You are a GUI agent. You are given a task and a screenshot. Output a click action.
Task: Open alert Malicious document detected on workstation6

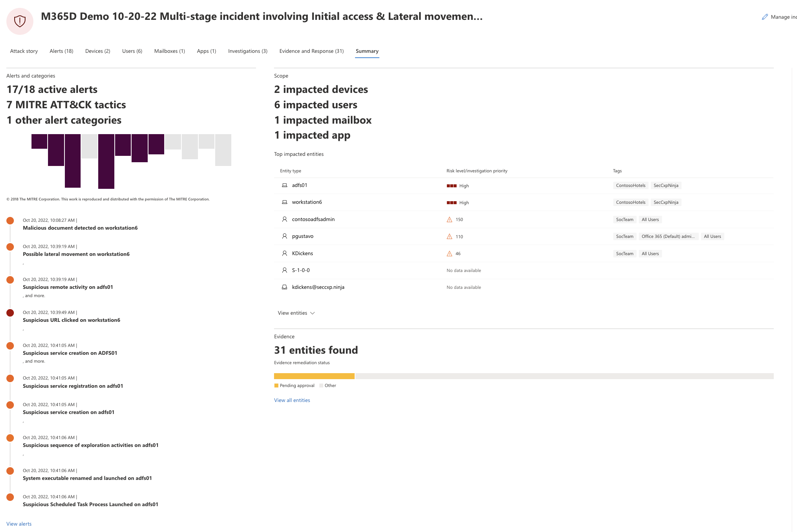pos(80,228)
